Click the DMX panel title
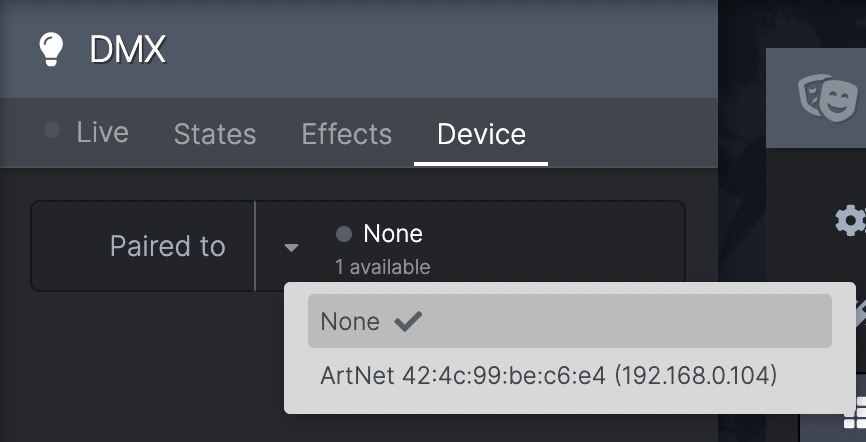Screen dimensions: 866x442 coord(127,49)
